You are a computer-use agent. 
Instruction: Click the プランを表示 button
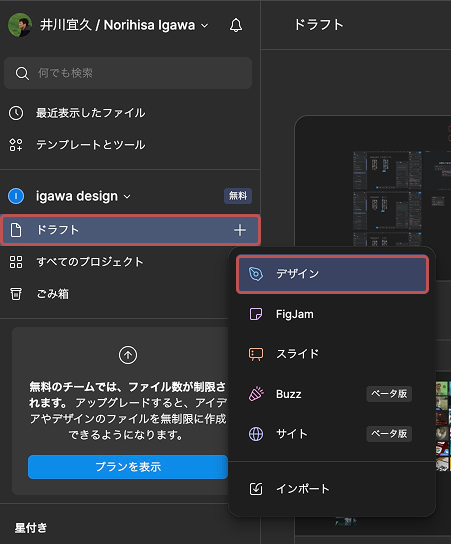coord(128,467)
